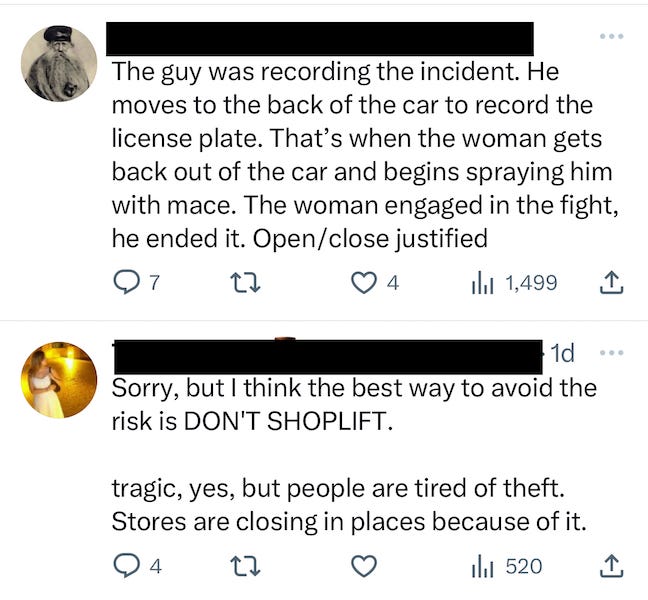Screen dimensions: 648x600
Task: Reply to the mace incident tweet
Action: [136, 283]
